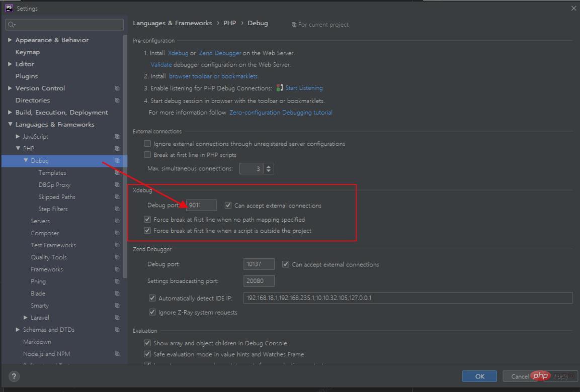The height and width of the screenshot is (392, 580).
Task: Expand the Laravel node arrow
Action: coord(25,318)
